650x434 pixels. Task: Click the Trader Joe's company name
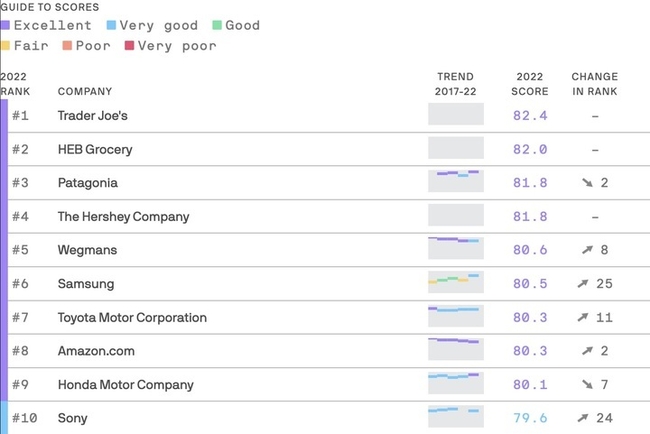click(93, 116)
